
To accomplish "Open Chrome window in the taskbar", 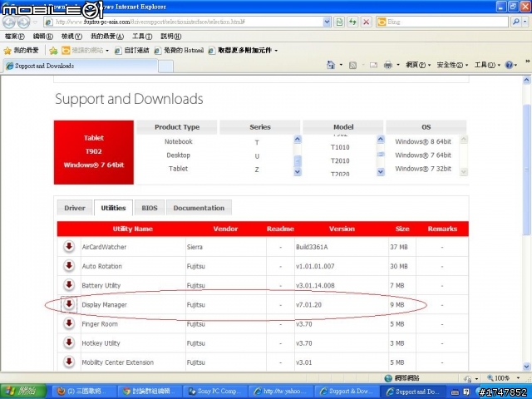I will click(149, 392).
